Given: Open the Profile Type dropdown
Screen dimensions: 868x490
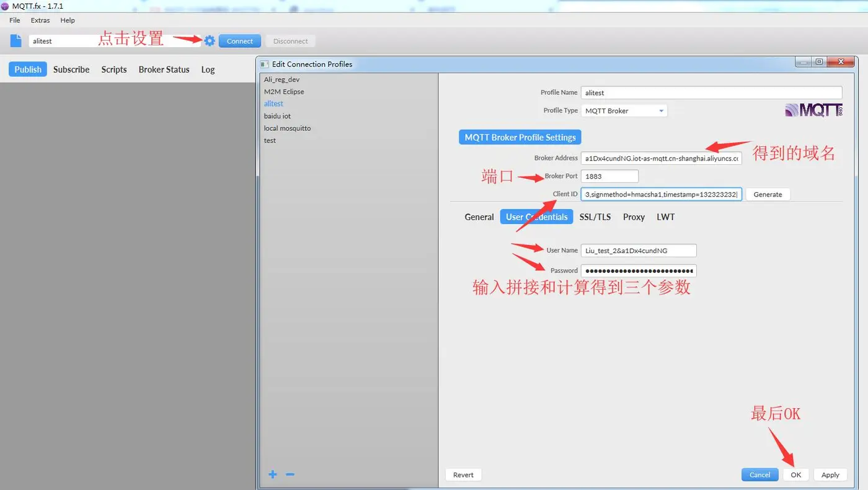Looking at the screenshot, I should pyautogui.click(x=624, y=111).
